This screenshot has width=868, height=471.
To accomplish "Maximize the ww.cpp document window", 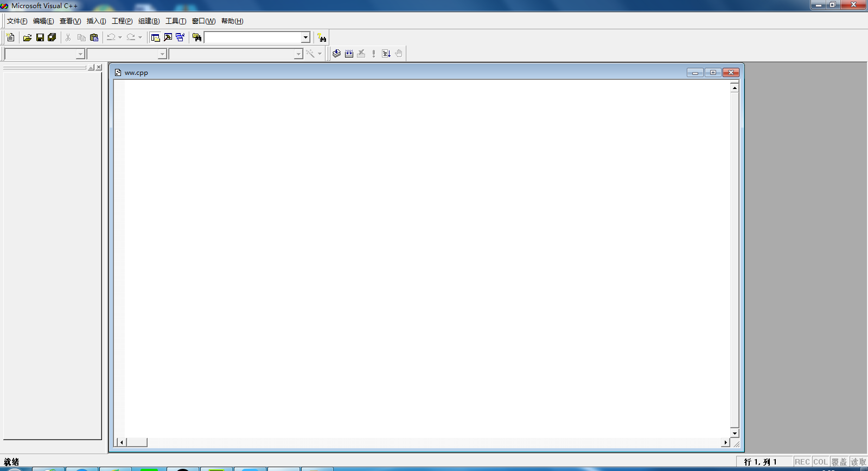I will (x=713, y=73).
